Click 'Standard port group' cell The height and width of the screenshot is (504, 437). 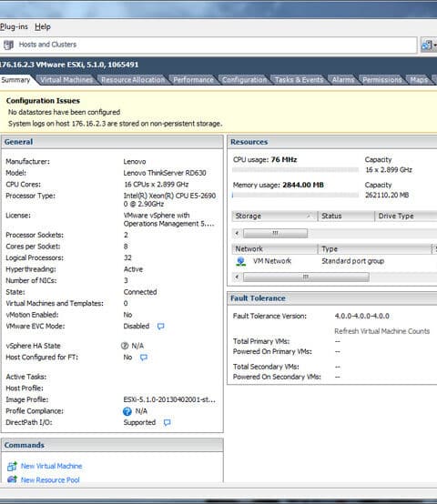(x=352, y=261)
